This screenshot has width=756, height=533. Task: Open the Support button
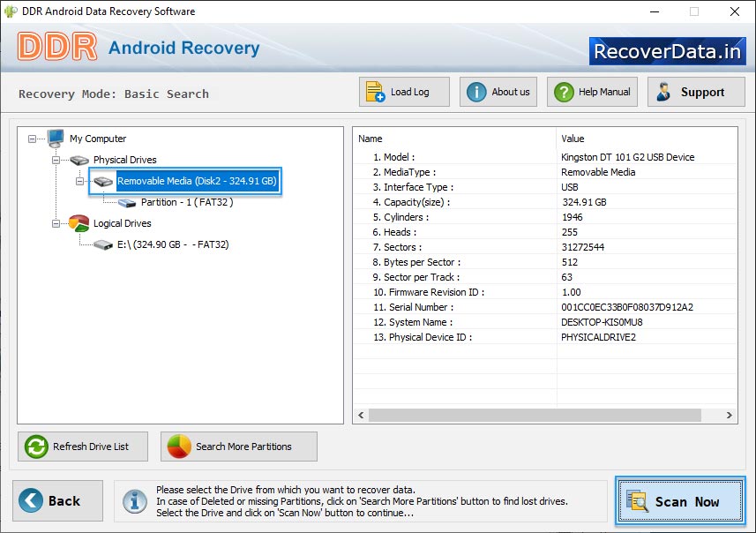[696, 92]
